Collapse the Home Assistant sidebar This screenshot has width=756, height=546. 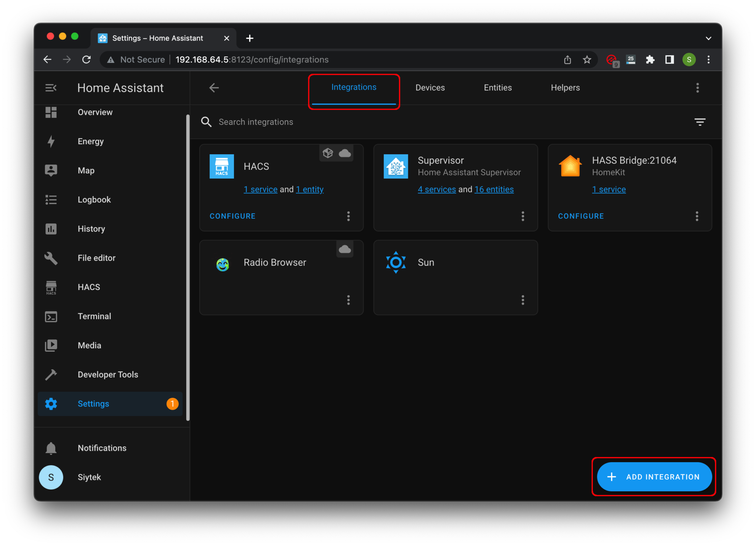tap(51, 87)
